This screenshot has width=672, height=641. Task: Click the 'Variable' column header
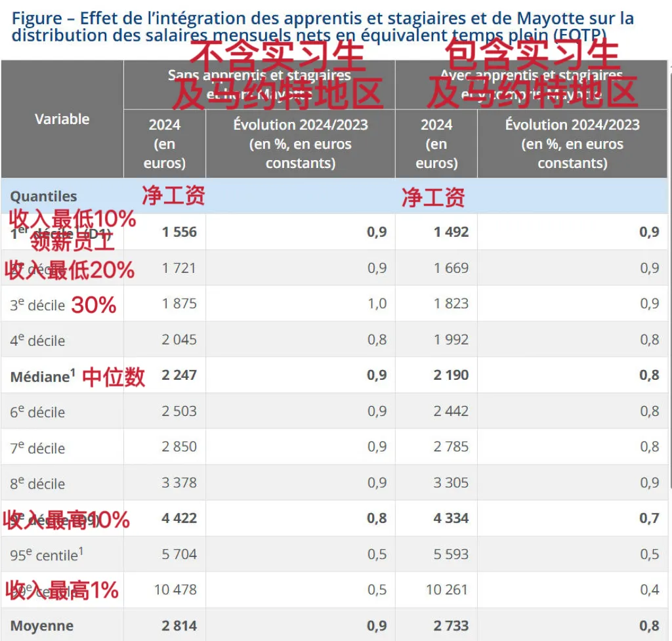(62, 119)
